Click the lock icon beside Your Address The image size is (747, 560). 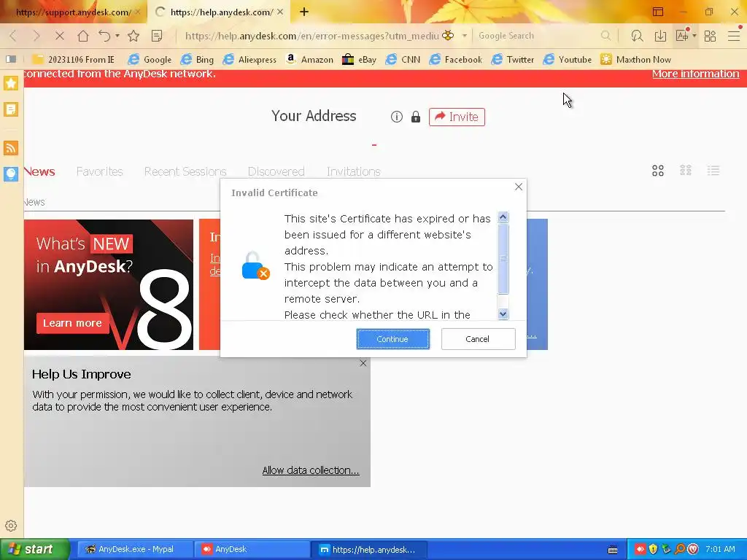point(415,117)
